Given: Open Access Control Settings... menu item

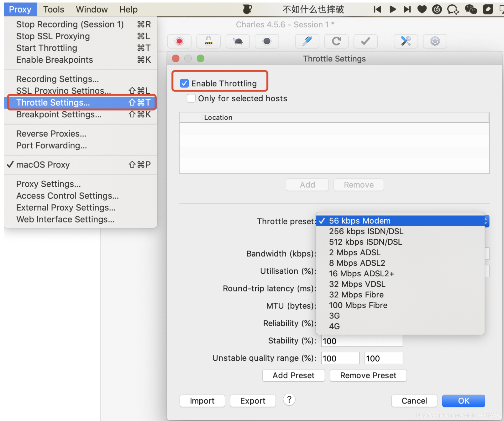Looking at the screenshot, I should click(x=80, y=196).
